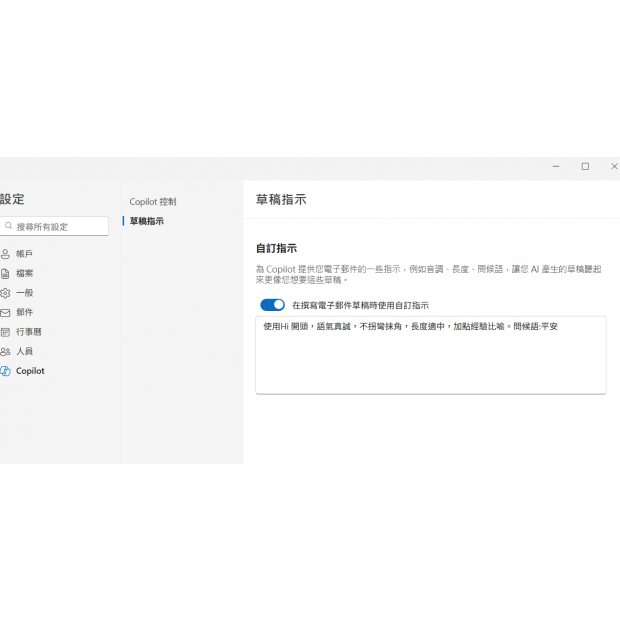Focus the 搜尋所有設定 search field

pyautogui.click(x=60, y=227)
